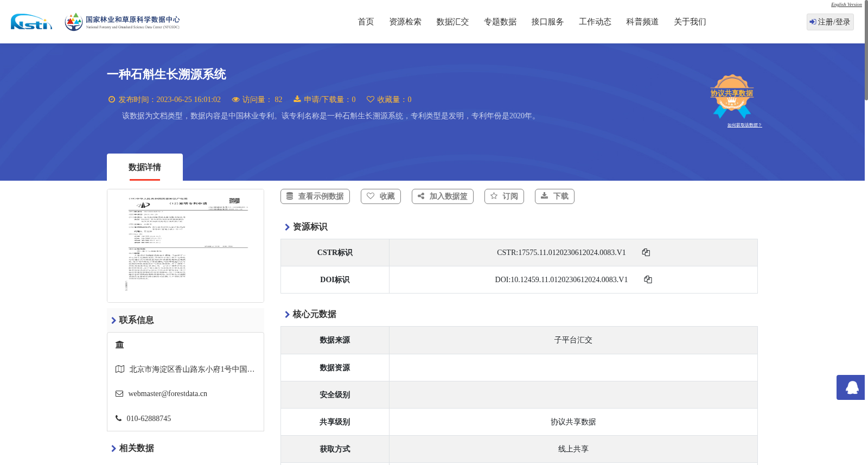The height and width of the screenshot is (465, 868).
Task: Click the phone icon by 010-62888745
Action: (118, 418)
